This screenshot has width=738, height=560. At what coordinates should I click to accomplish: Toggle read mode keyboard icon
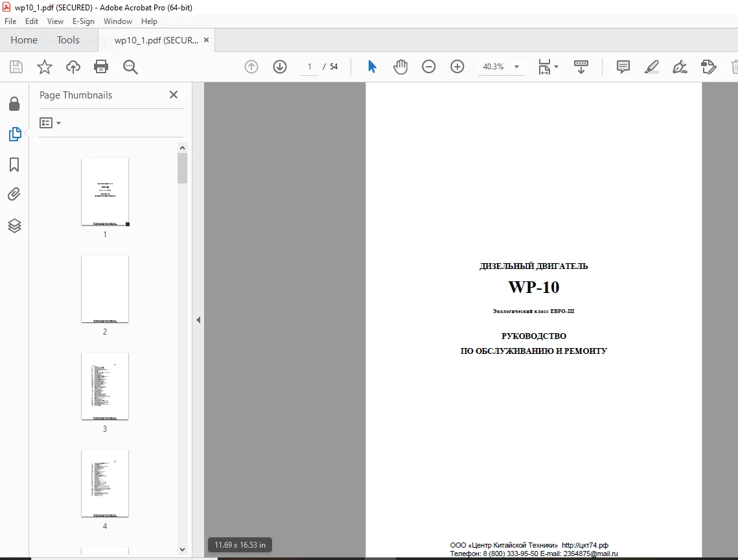click(x=581, y=67)
